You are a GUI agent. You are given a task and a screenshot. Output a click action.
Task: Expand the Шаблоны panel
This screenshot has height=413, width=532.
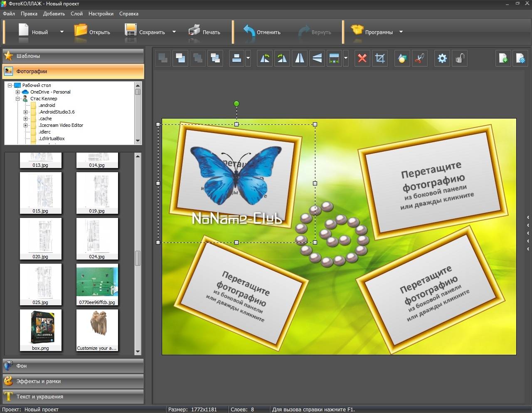click(73, 56)
